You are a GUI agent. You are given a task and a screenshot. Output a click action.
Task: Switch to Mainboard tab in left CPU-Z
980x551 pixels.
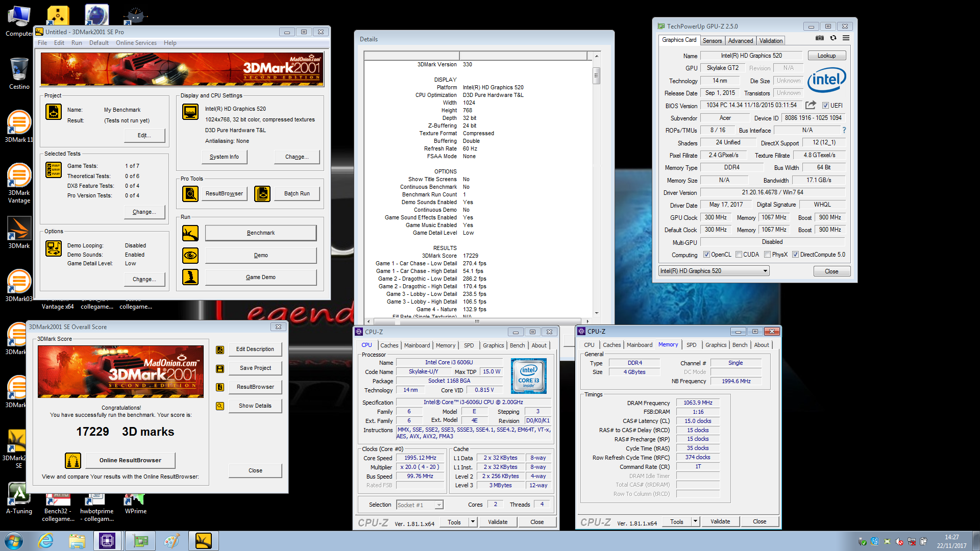pyautogui.click(x=417, y=345)
